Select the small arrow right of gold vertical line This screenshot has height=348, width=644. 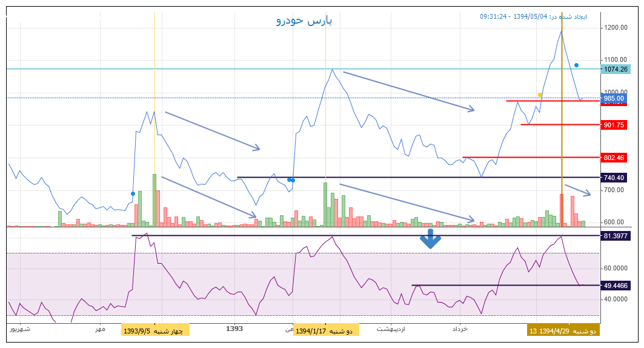(x=577, y=190)
